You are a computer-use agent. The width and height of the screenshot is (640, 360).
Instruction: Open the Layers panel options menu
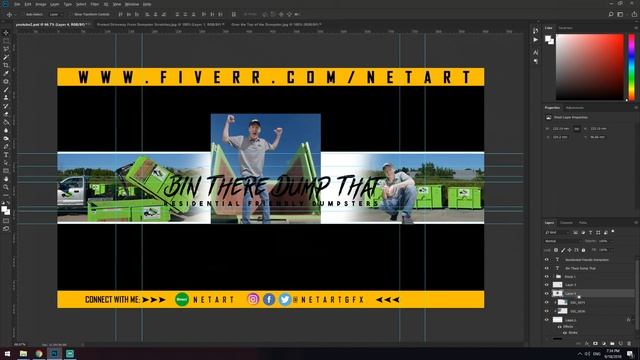click(x=636, y=223)
